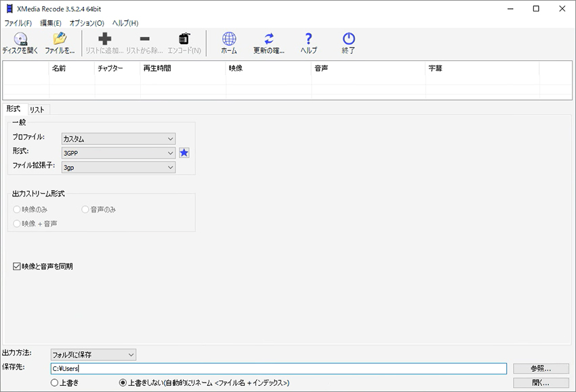Select the 映像 + 音声 radio button
The width and height of the screenshot is (576, 392).
click(x=16, y=223)
